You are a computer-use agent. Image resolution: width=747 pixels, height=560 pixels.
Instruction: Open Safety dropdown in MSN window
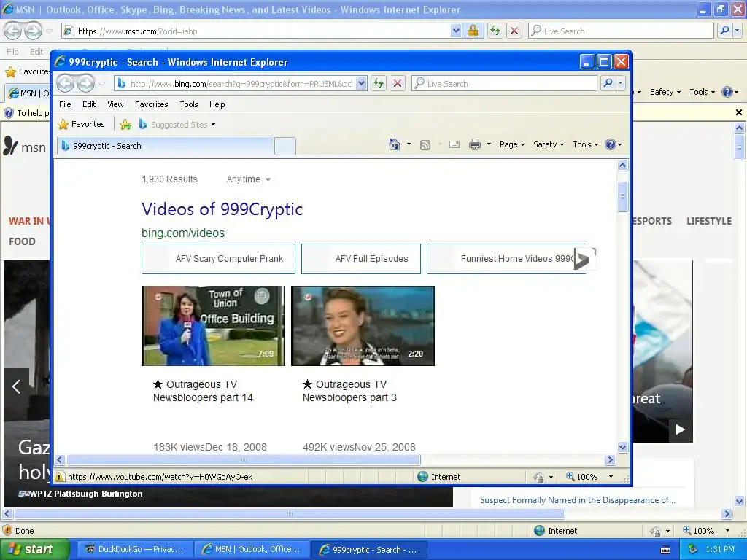[665, 92]
